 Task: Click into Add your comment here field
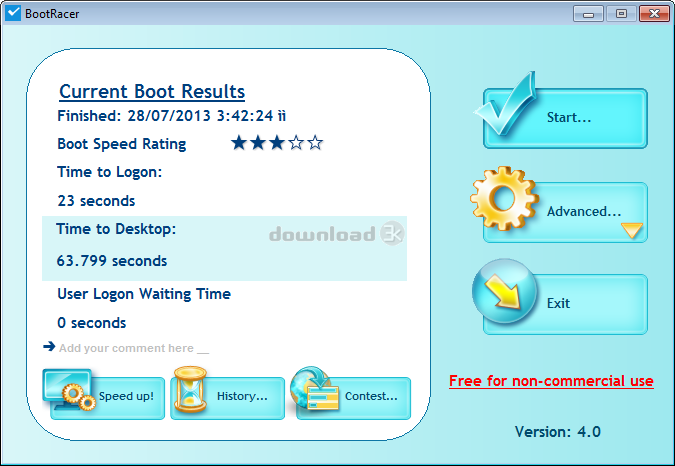click(134, 348)
